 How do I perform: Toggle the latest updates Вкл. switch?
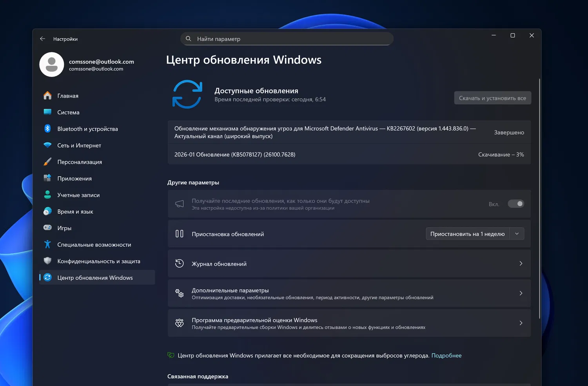click(516, 204)
